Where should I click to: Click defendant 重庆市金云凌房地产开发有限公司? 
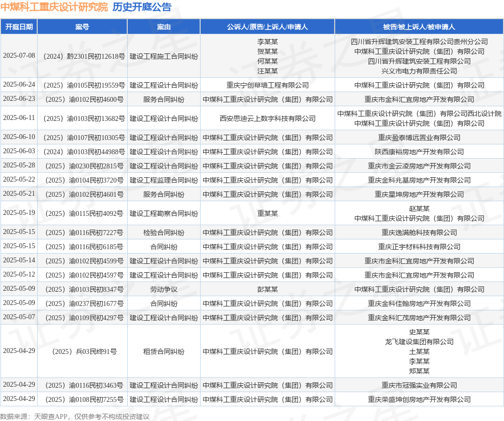click(419, 166)
